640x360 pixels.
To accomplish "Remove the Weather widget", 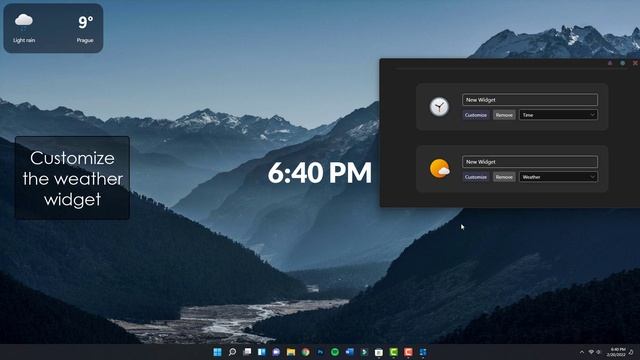I will [x=504, y=177].
